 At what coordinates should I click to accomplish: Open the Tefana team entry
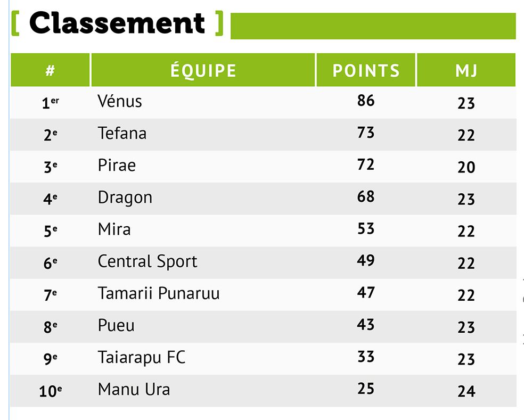(122, 133)
